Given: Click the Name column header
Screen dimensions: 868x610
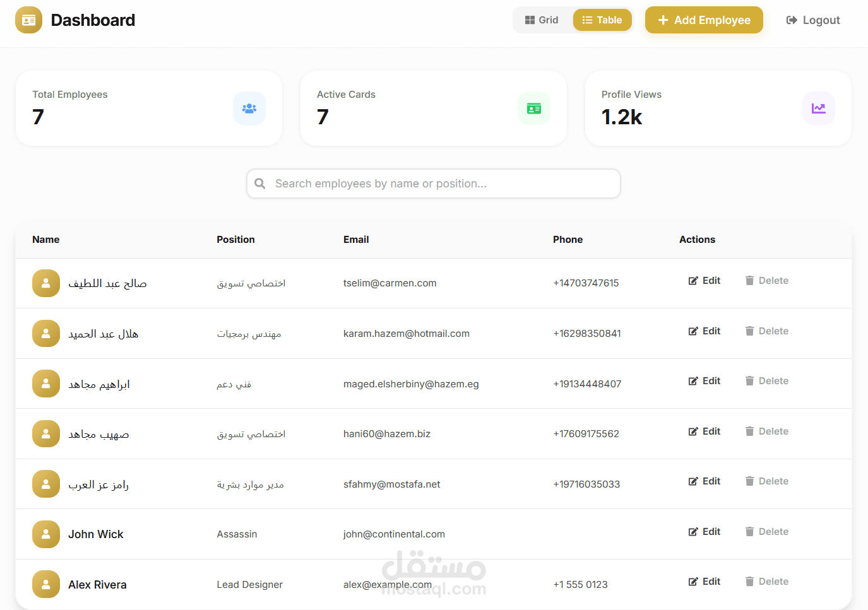Looking at the screenshot, I should click(46, 240).
